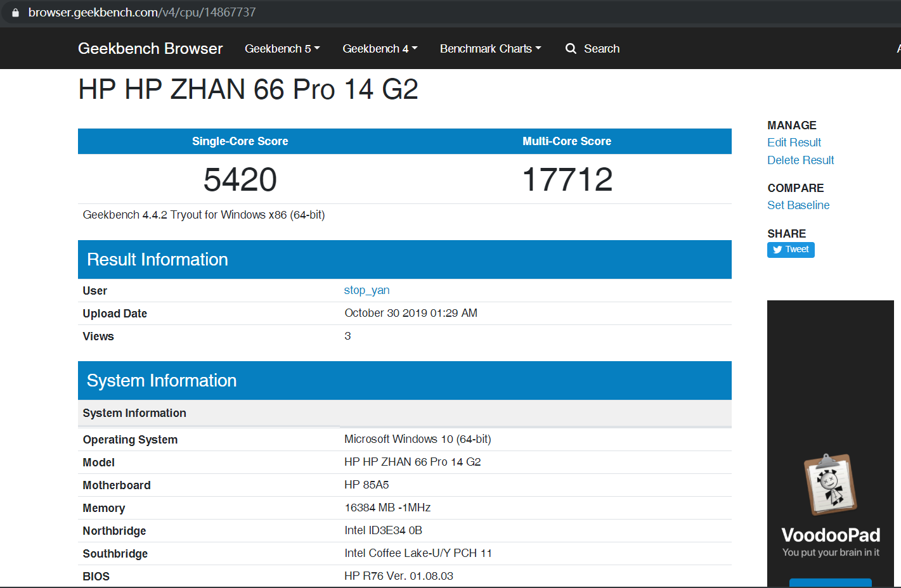Click the Model value HP HP ZHAN 66 Pro 14 G2

[413, 462]
